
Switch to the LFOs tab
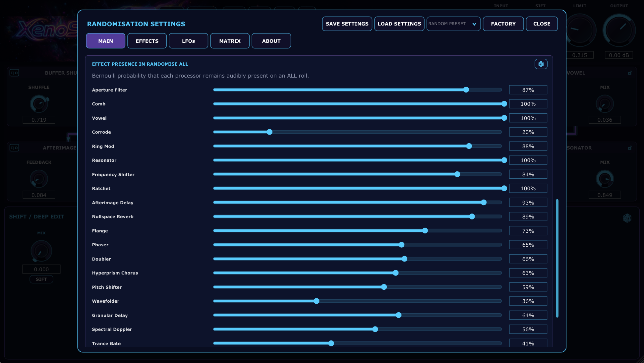[188, 41]
